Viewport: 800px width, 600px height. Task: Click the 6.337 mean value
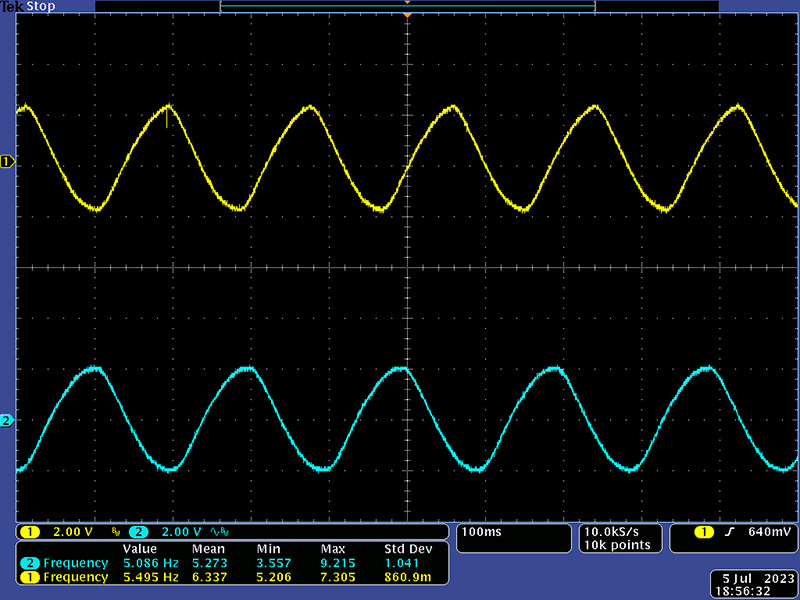210,577
